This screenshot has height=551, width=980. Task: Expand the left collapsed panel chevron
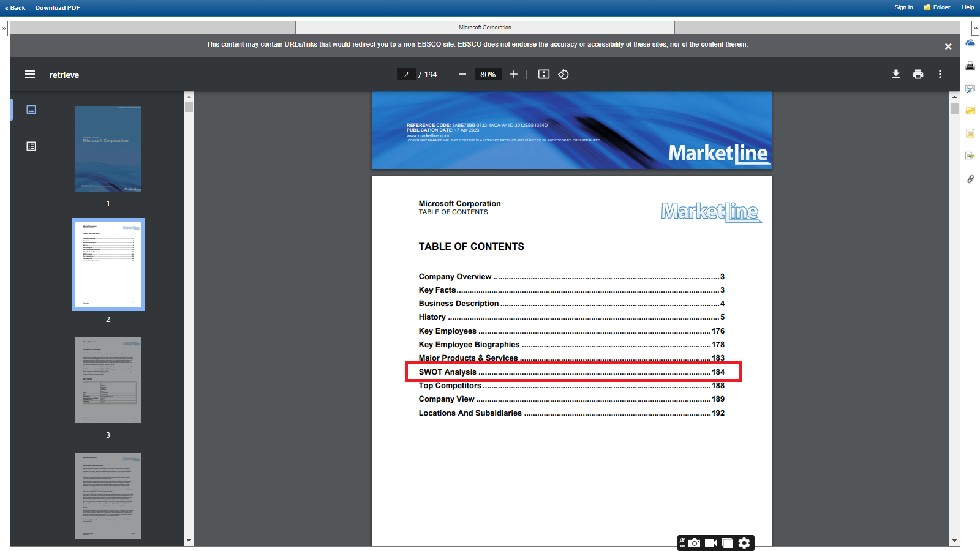click(x=4, y=28)
